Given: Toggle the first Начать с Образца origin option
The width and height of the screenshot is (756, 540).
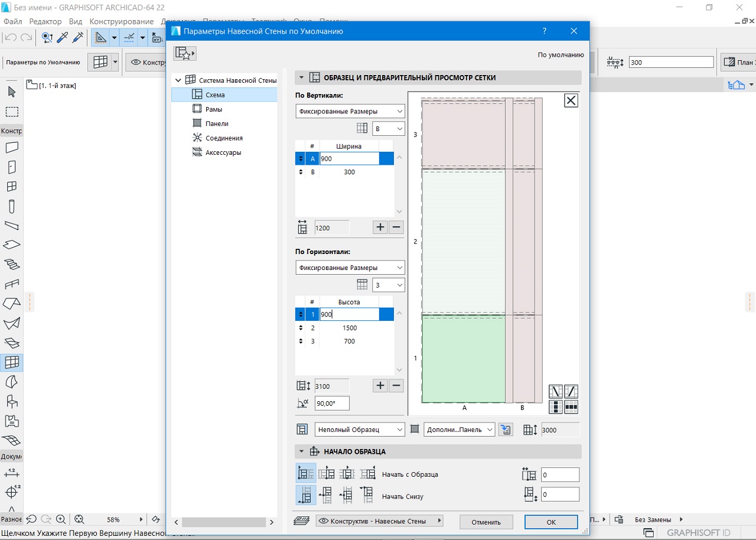Looking at the screenshot, I should tap(306, 474).
